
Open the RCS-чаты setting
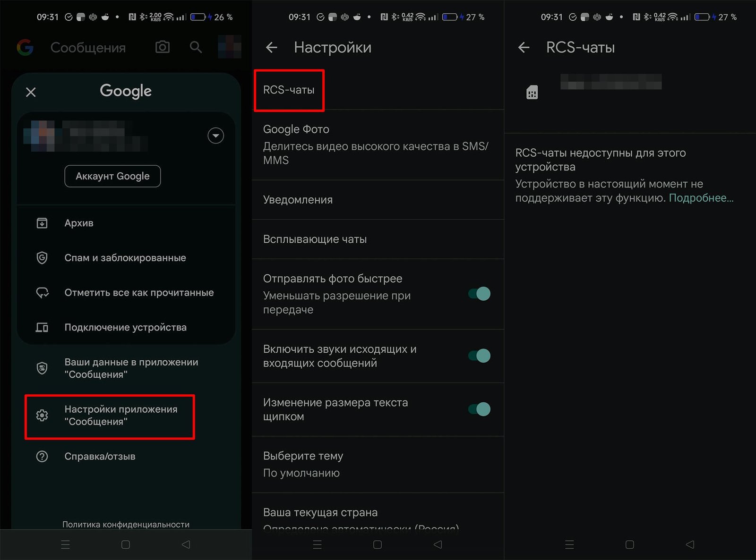click(x=378, y=90)
